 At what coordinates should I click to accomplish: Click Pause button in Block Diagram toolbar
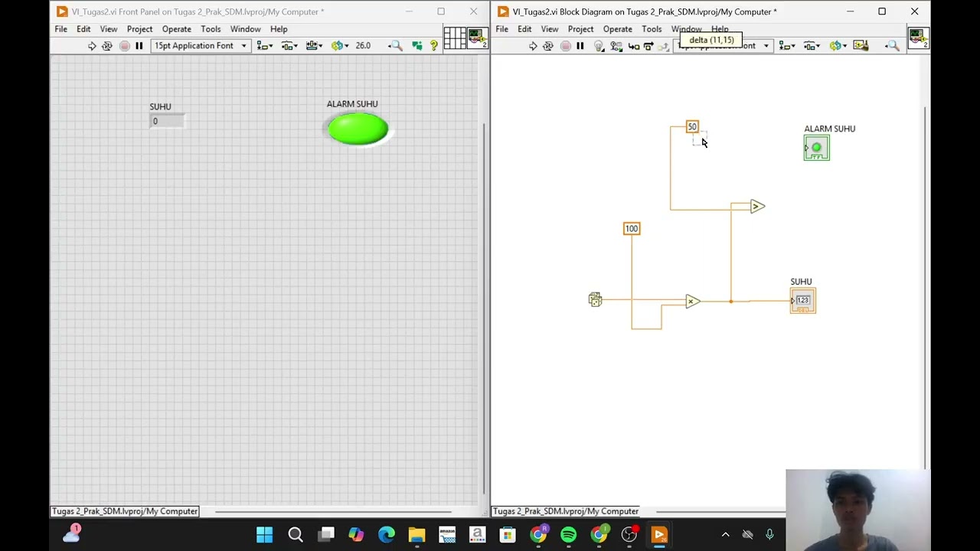[x=580, y=46]
